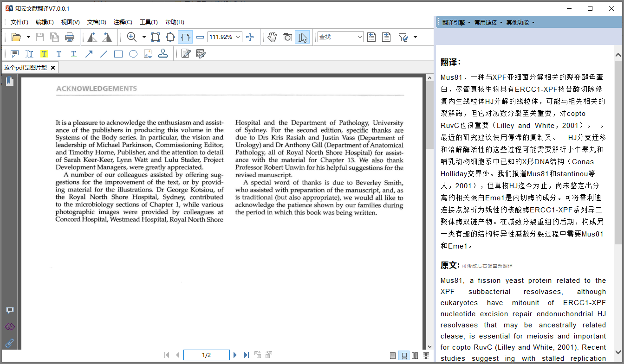The width and height of the screenshot is (624, 364).
Task: Open the search options filter icon
Action: coord(403,37)
